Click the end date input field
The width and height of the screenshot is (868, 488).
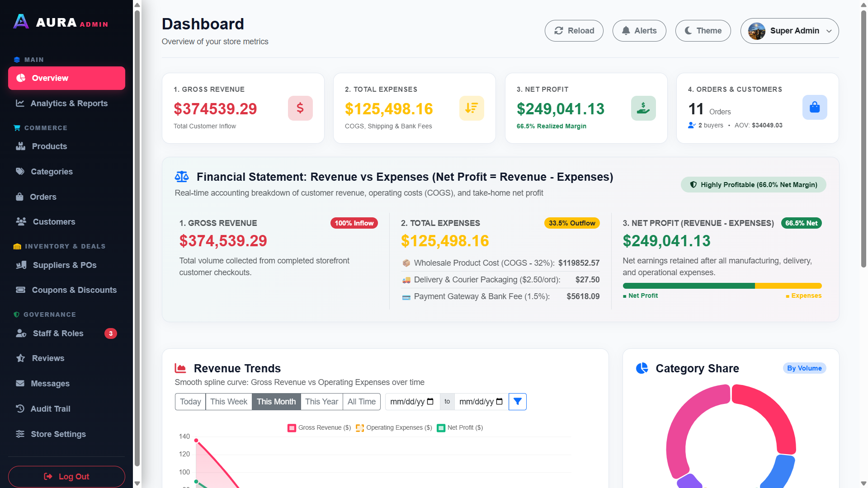(481, 402)
